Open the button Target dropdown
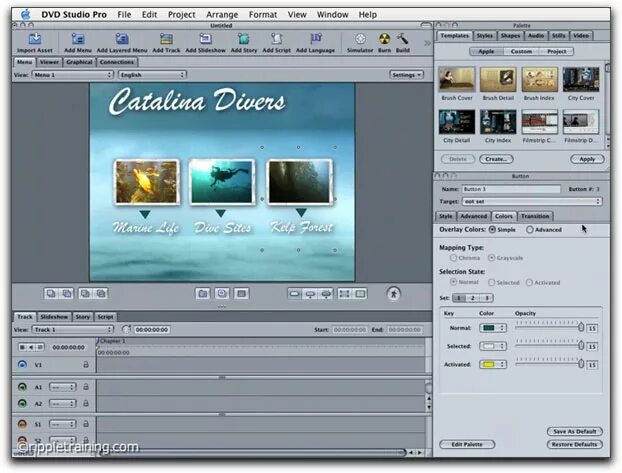This screenshot has width=622, height=473. coord(532,202)
